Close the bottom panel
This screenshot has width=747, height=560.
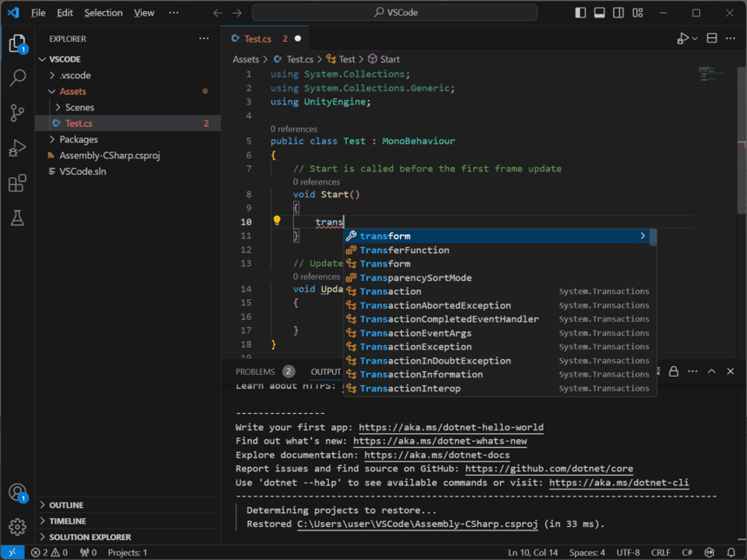730,371
